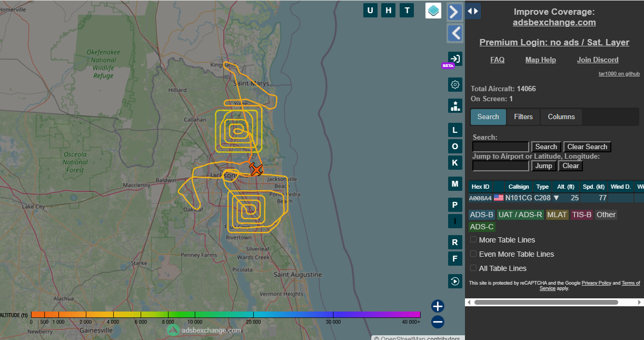Open the Map Help link
The height and width of the screenshot is (340, 644).
tap(540, 60)
